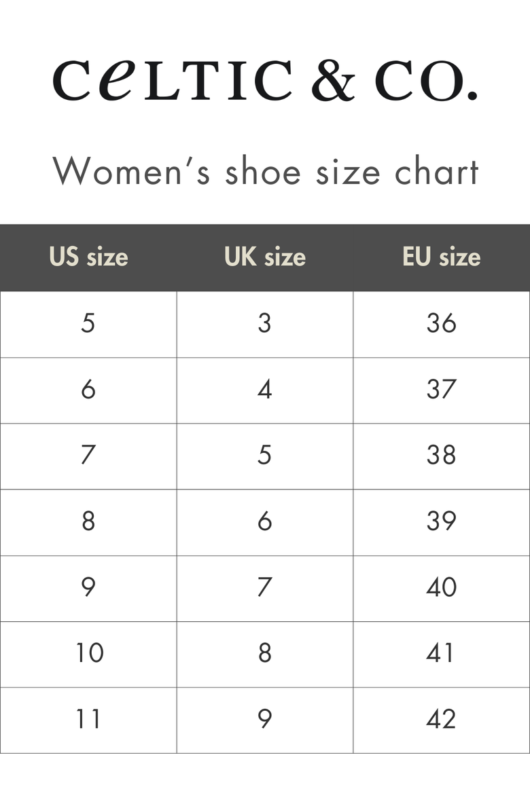The image size is (530, 812).
Task: Pick EU size 37 cell
Action: [442, 390]
